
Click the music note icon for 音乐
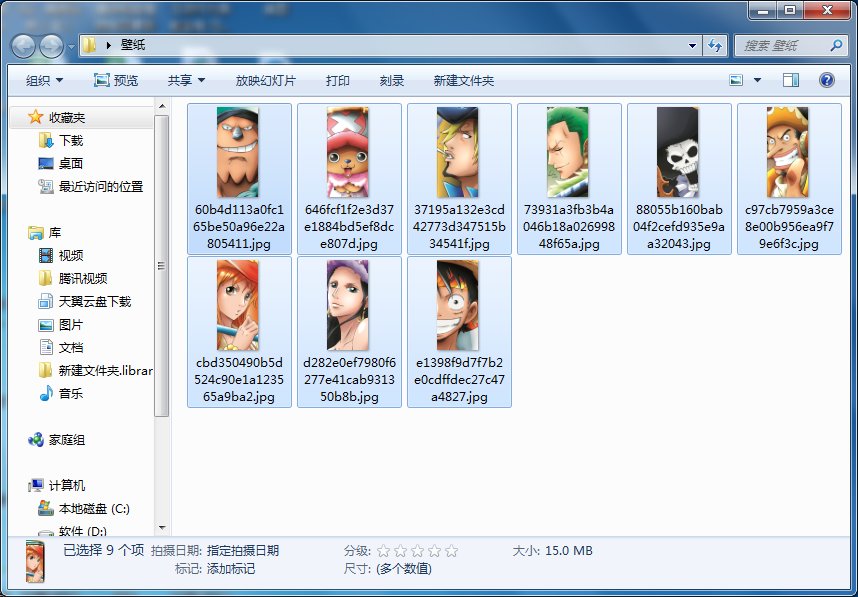pos(46,393)
